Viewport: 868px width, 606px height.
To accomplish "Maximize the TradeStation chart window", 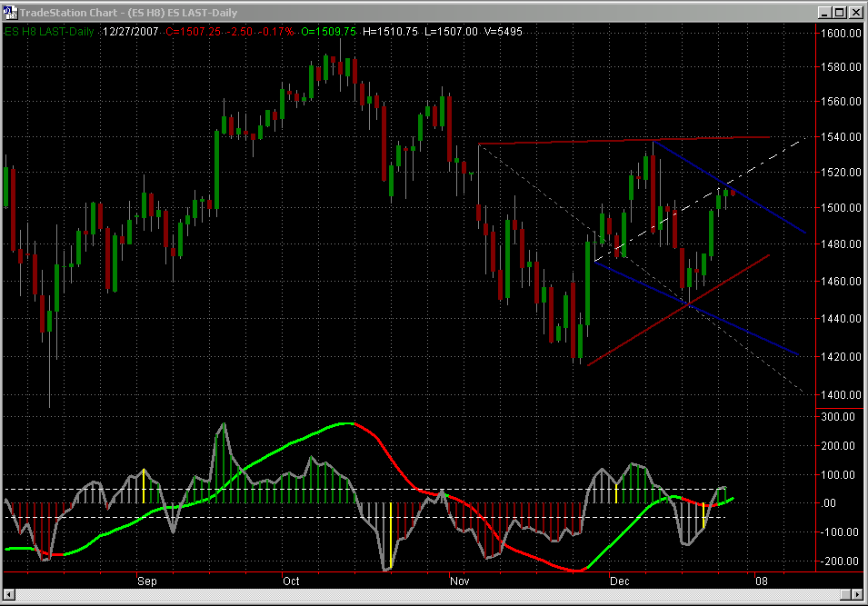I will coord(839,12).
